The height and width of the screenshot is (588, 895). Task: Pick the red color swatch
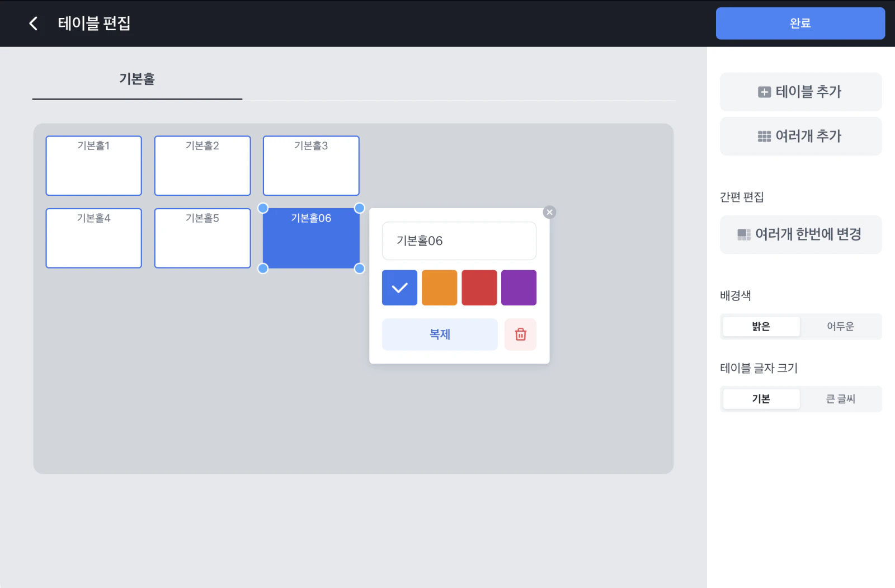[x=479, y=288]
